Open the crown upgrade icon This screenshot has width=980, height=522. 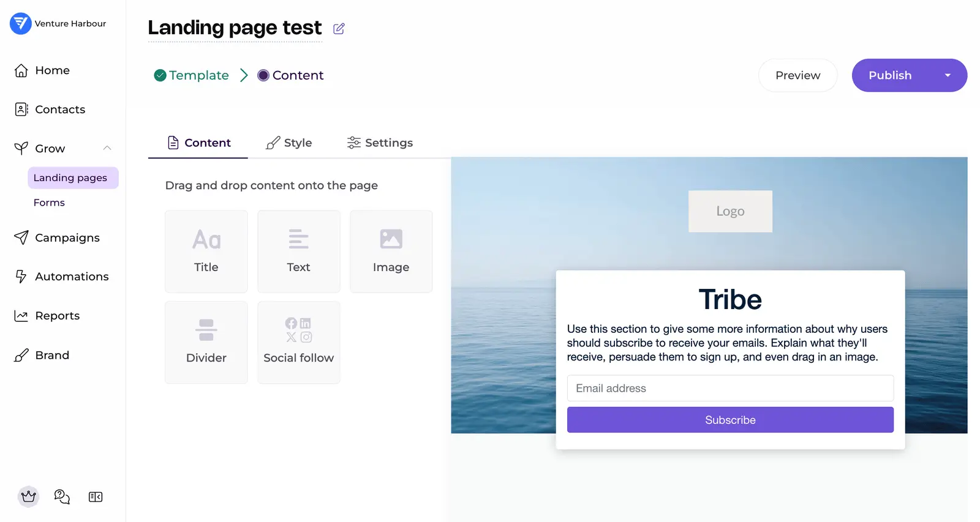pos(28,496)
